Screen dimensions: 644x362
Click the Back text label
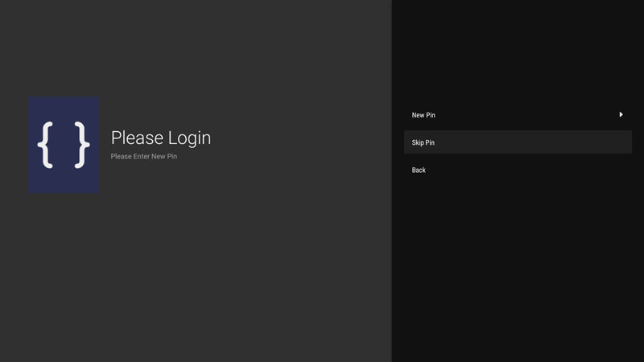tap(419, 170)
